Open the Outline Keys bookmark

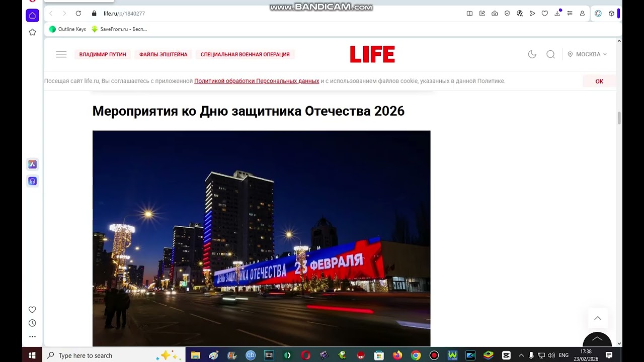pyautogui.click(x=67, y=29)
